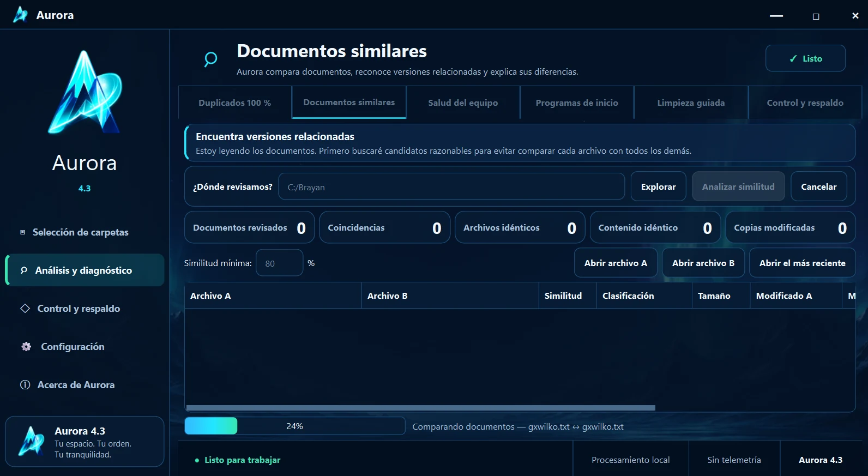
Task: Click Abrir el más reciente
Action: coord(802,263)
